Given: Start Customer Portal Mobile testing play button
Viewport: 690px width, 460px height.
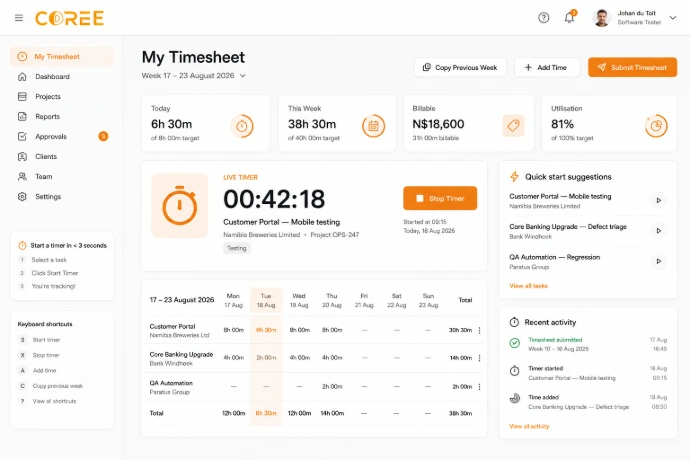Looking at the screenshot, I should click(x=658, y=200).
